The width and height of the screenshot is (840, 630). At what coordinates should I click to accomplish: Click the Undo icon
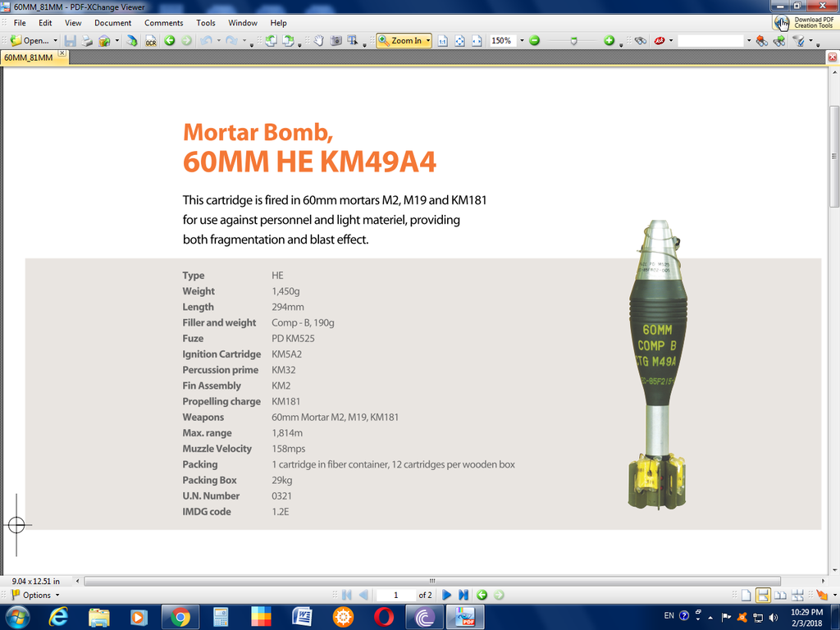[206, 41]
